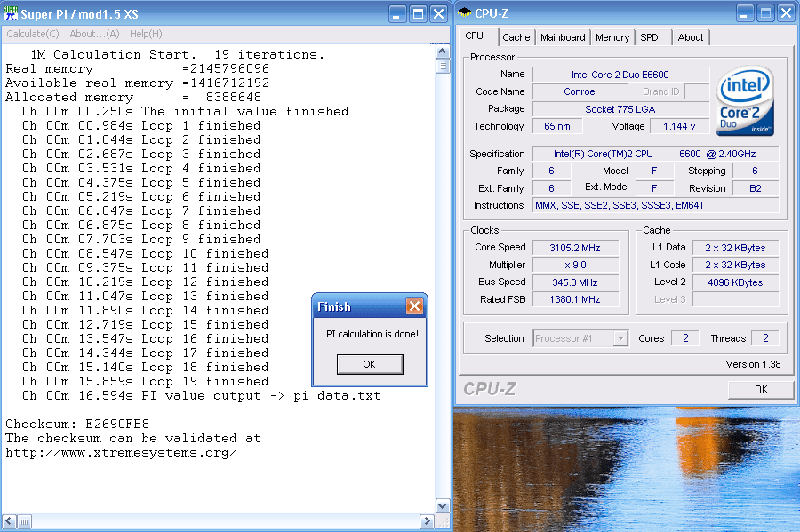
Task: Switch to the Mainboard tab
Action: (563, 37)
